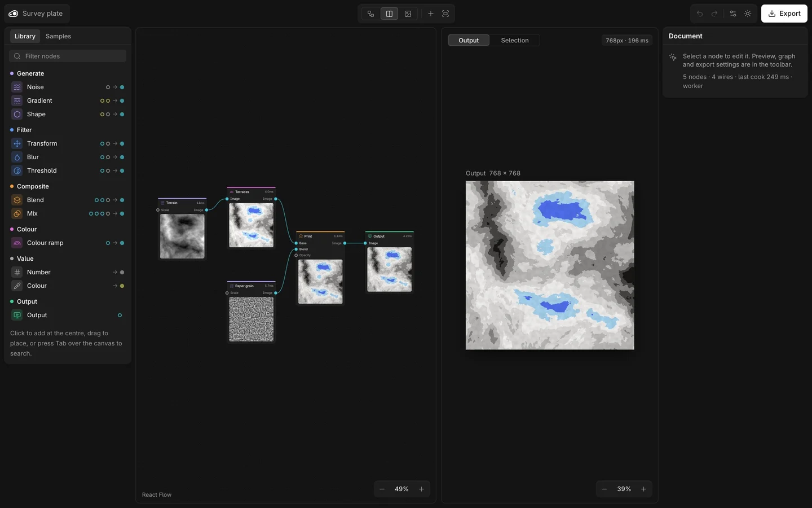This screenshot has height=508, width=812.
Task: Click the Value category heading
Action: [x=25, y=259]
